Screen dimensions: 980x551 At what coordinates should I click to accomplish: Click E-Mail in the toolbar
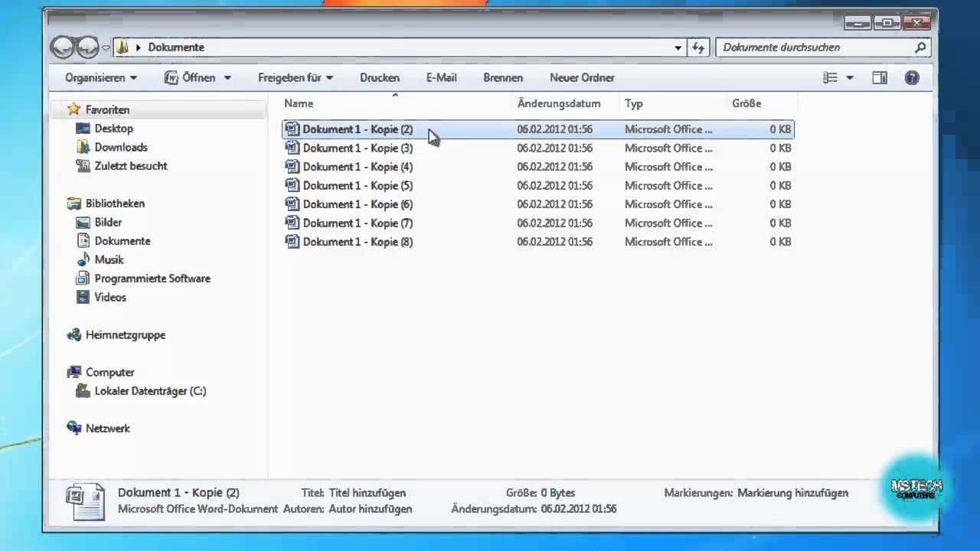coord(442,77)
